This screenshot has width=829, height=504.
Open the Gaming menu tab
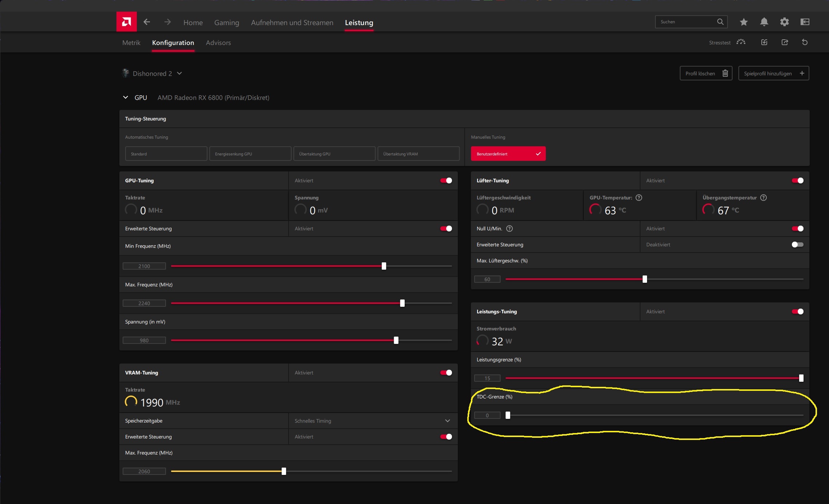tap(226, 23)
